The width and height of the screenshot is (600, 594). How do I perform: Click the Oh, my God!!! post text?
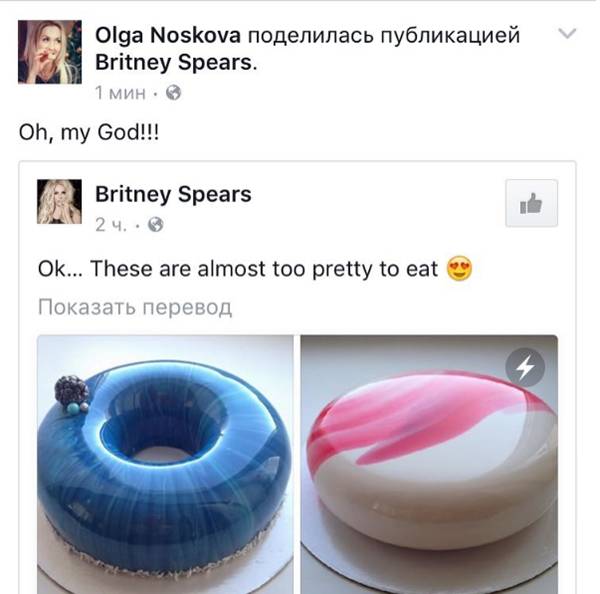pyautogui.click(x=89, y=133)
